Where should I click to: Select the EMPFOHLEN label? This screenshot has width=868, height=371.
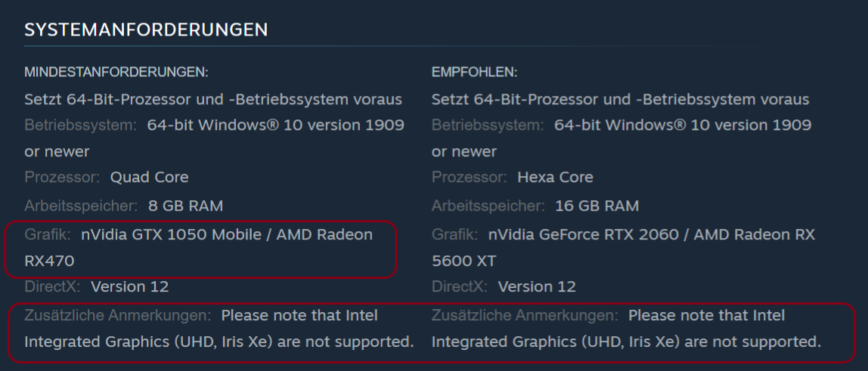point(474,72)
